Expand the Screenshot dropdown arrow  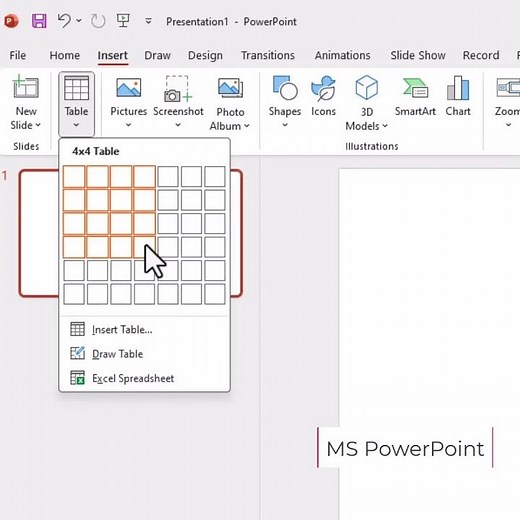(178, 125)
